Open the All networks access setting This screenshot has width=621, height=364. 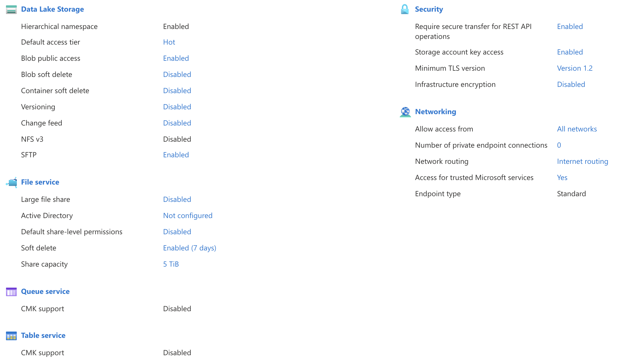pyautogui.click(x=577, y=129)
